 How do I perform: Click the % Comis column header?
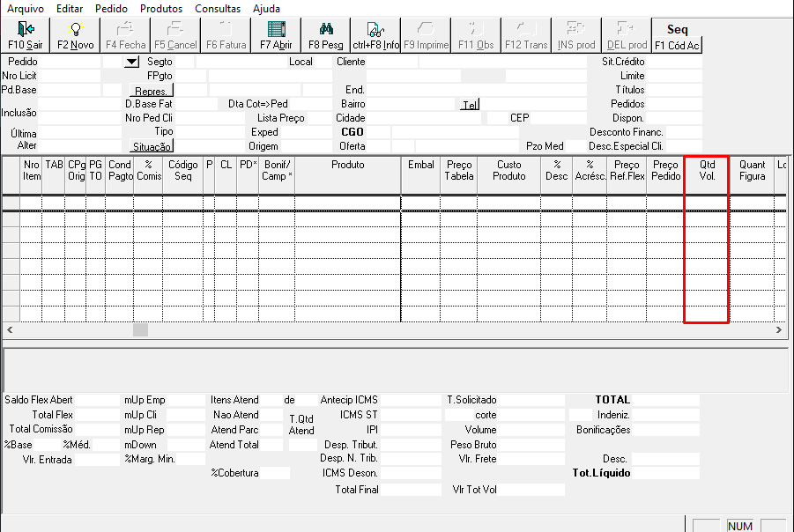148,175
